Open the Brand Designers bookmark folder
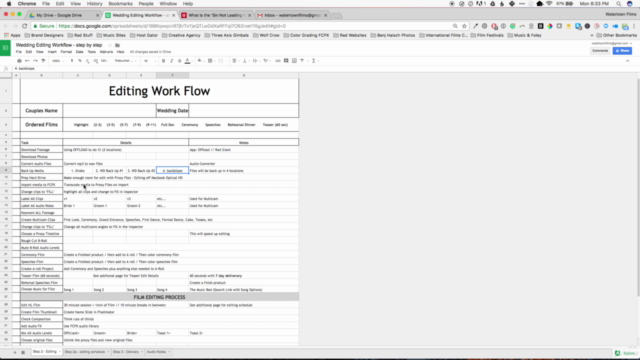The height and width of the screenshot is (360, 640). [44, 36]
